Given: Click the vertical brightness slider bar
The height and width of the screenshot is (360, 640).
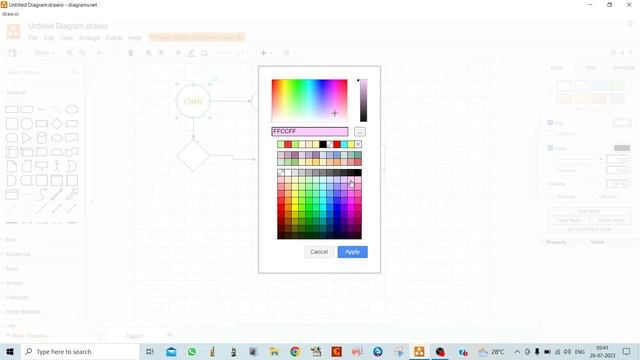Looking at the screenshot, I should (363, 100).
